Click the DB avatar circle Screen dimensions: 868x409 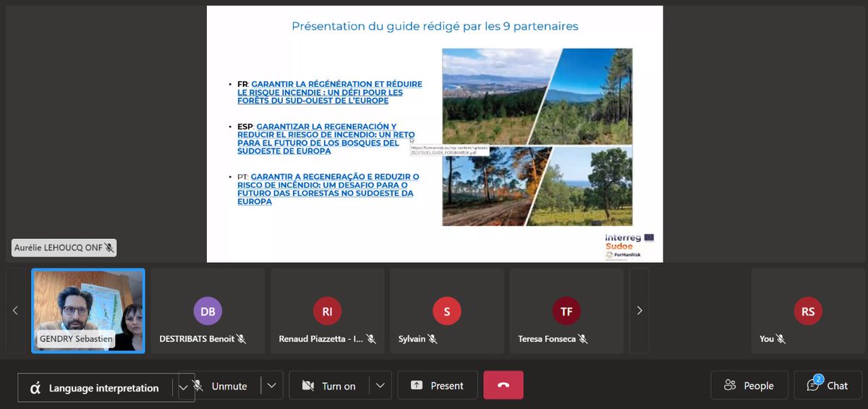(208, 311)
